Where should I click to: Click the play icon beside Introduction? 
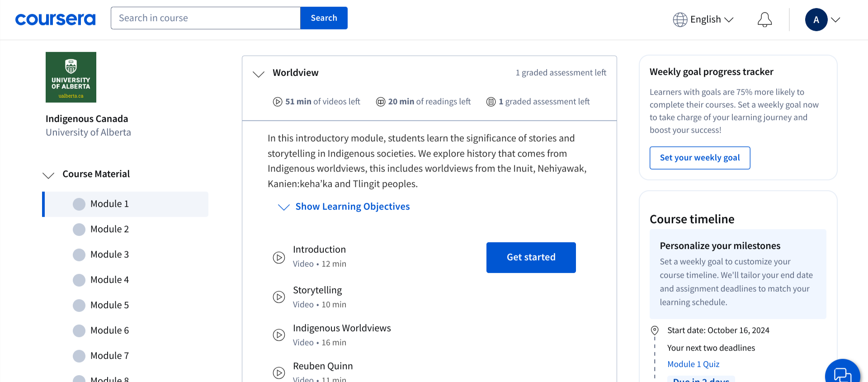pyautogui.click(x=279, y=257)
